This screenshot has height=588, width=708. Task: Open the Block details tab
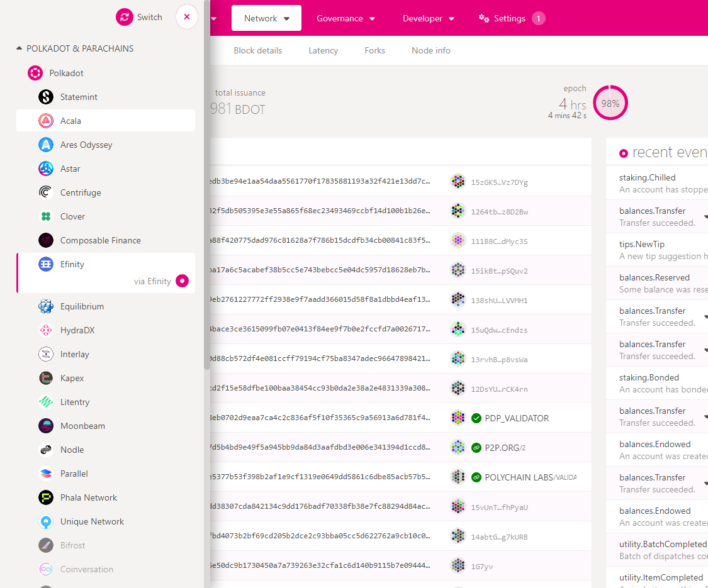pyautogui.click(x=258, y=50)
